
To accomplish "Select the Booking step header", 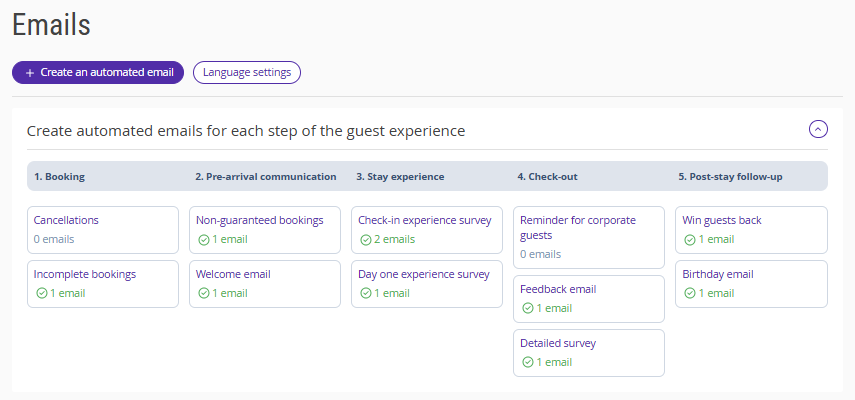I will click(59, 177).
